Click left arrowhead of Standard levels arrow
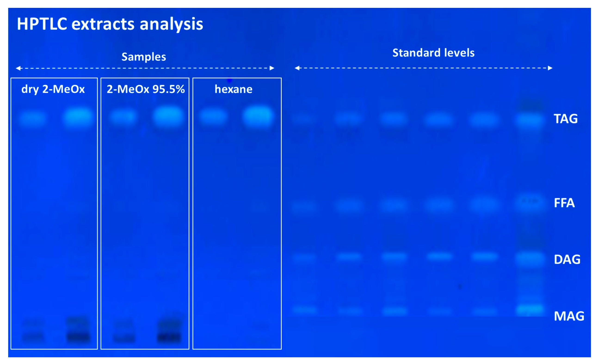The height and width of the screenshot is (364, 598). (297, 68)
